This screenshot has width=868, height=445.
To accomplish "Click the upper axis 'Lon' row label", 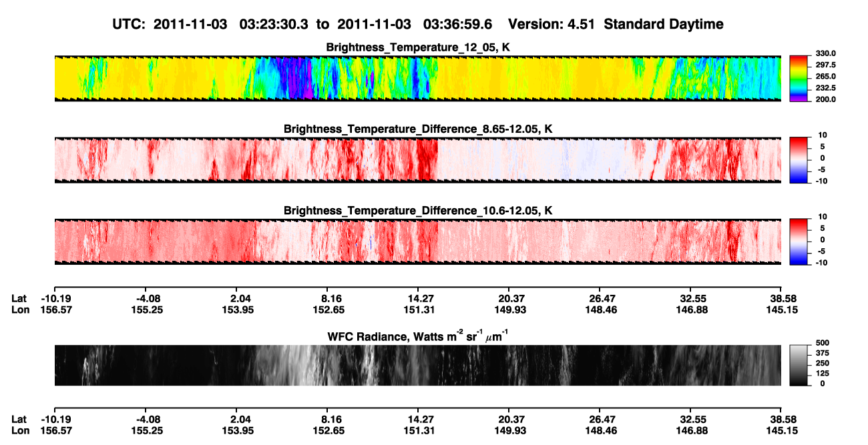I will 20,310.
